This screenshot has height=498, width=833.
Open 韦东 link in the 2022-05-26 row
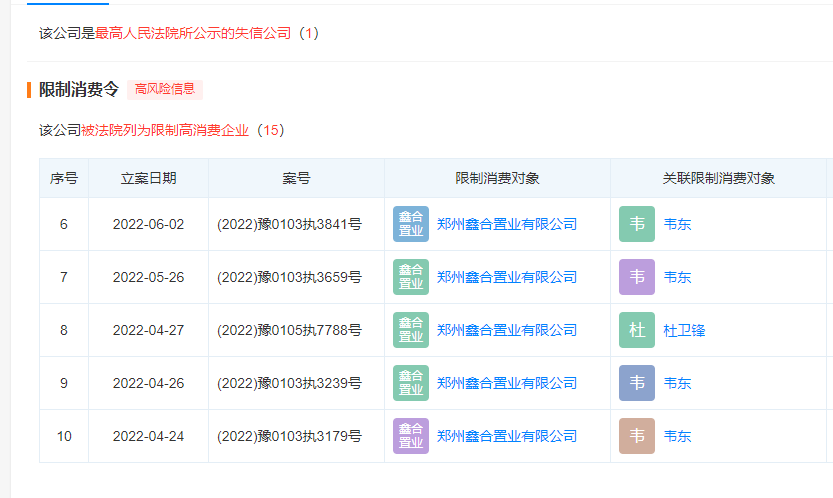pos(677,277)
